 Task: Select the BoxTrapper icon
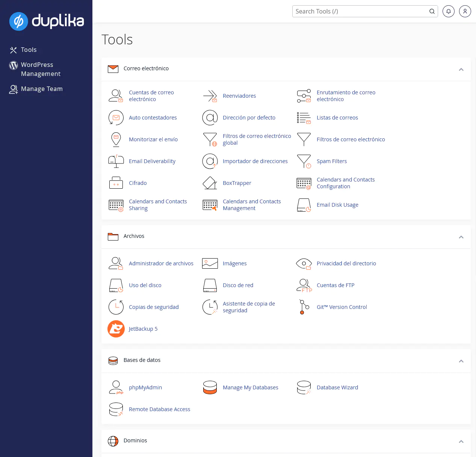pyautogui.click(x=210, y=183)
